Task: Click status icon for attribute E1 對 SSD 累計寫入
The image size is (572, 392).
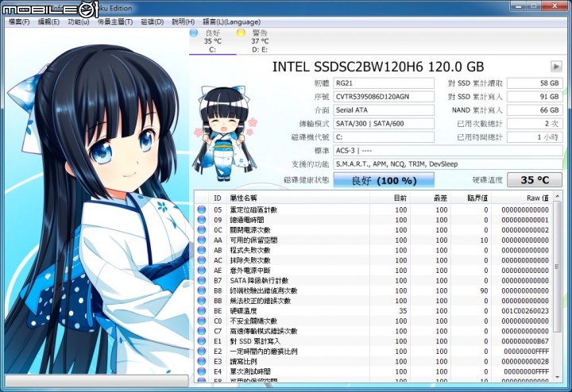Action: pos(201,341)
